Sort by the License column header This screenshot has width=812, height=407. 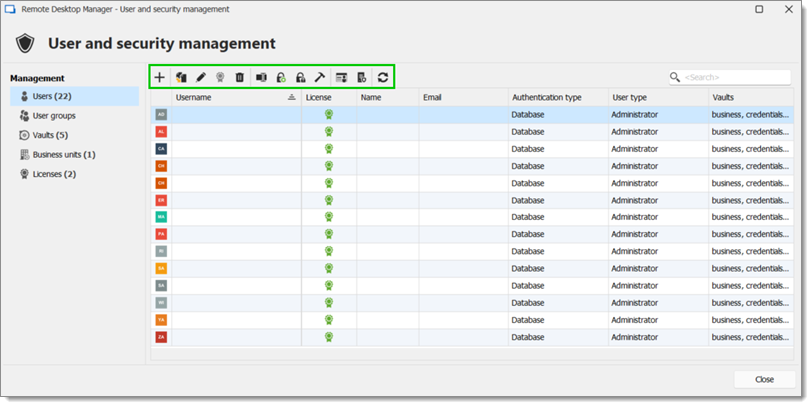click(x=329, y=97)
